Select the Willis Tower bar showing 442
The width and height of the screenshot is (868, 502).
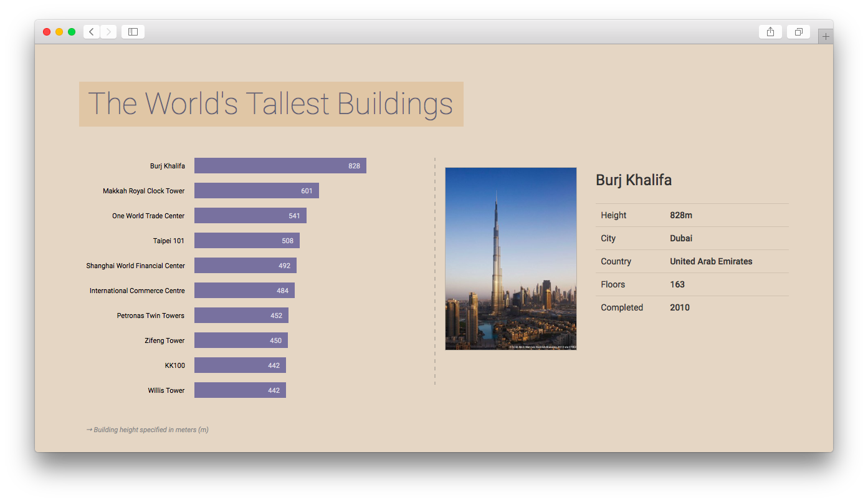point(240,390)
